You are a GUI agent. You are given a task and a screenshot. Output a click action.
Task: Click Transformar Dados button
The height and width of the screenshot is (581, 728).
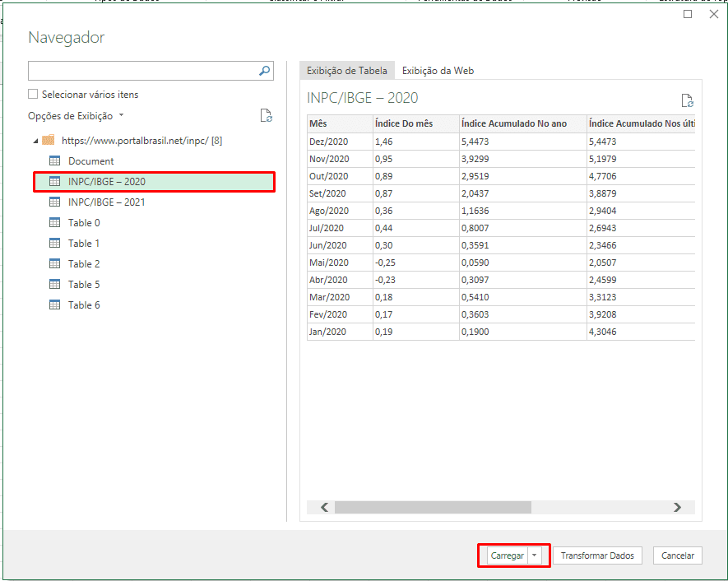point(597,555)
